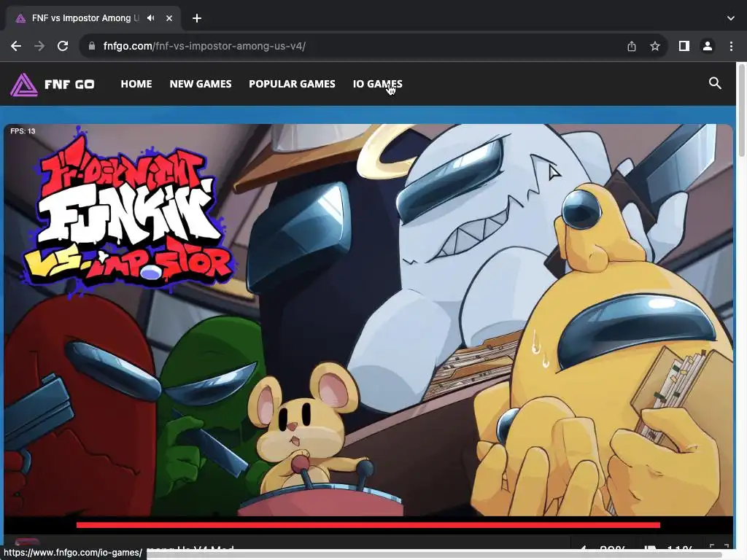Bookmark this page with the star
Screen dimensions: 747x560
click(x=655, y=46)
